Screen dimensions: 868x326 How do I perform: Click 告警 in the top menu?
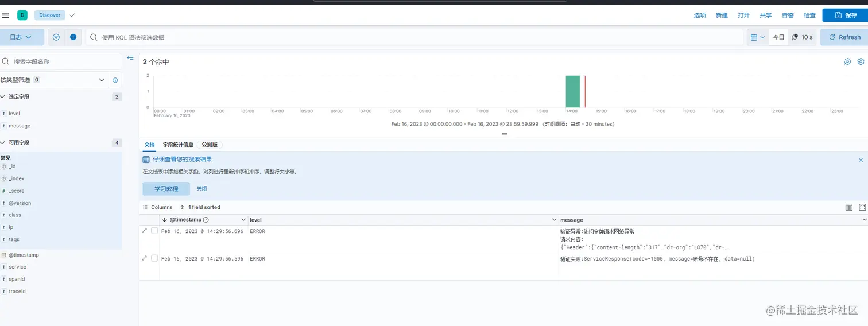pos(788,15)
